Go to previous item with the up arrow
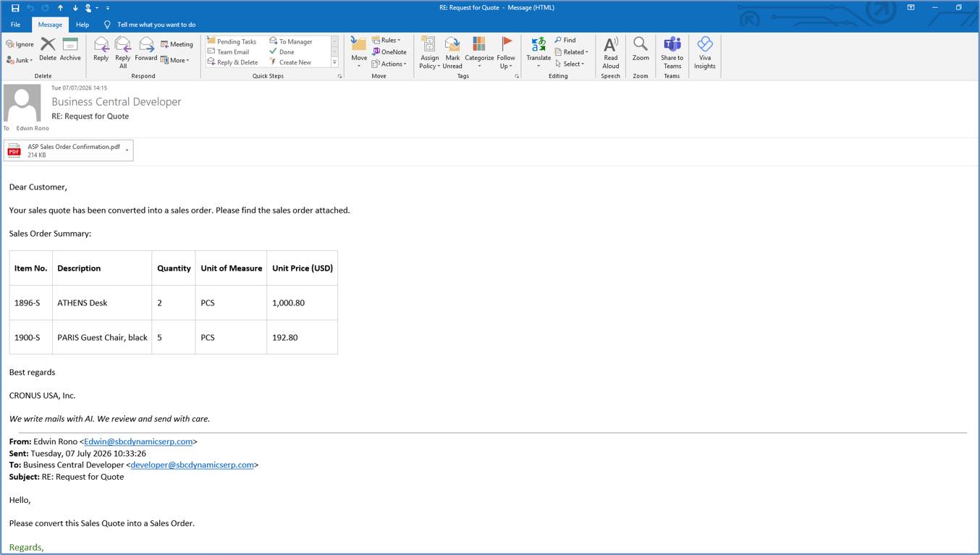The height and width of the screenshot is (555, 980). (x=60, y=7)
